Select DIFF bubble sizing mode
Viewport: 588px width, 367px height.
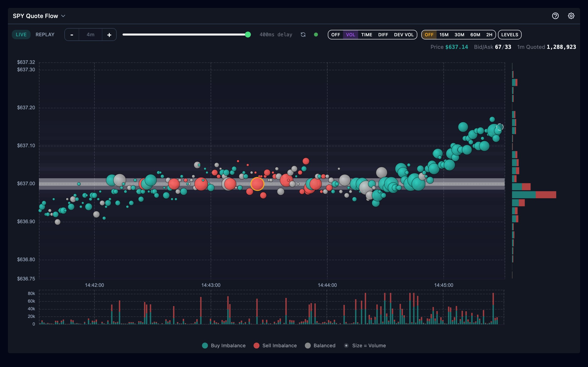click(x=383, y=35)
